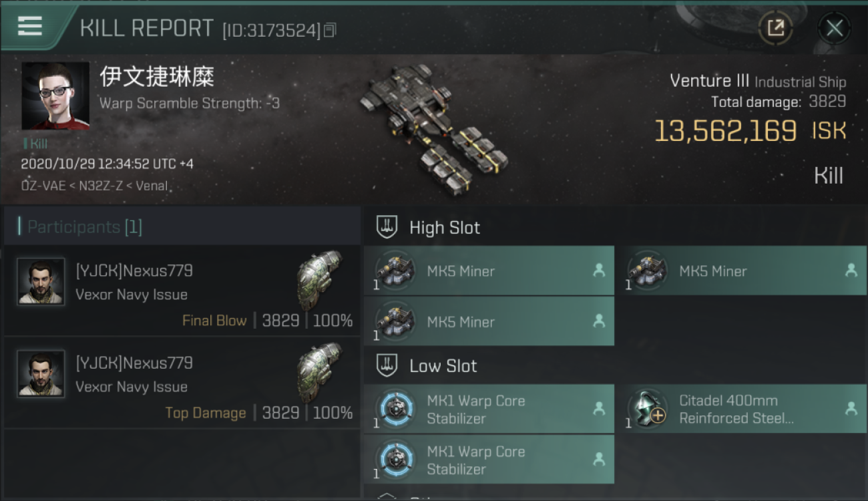868x501 pixels.
Task: Click the third MK5 Miner icon
Action: point(395,321)
